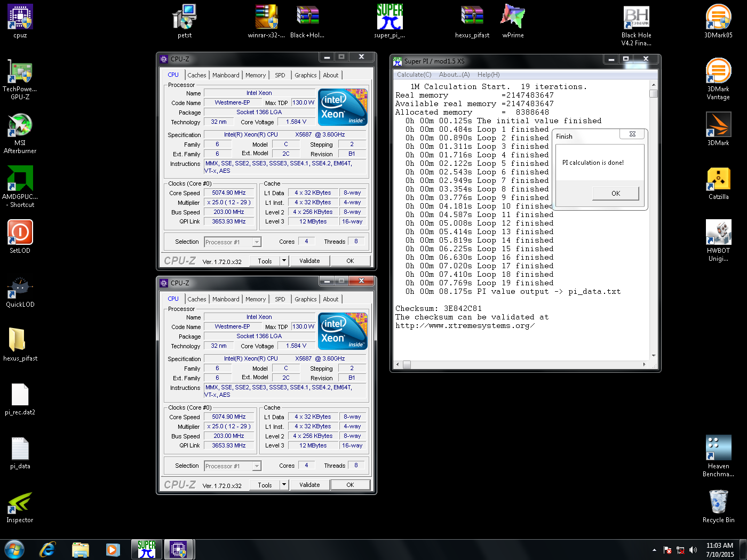Open the winrar-x32 installer icon
This screenshot has width=747, height=560.
(266, 21)
